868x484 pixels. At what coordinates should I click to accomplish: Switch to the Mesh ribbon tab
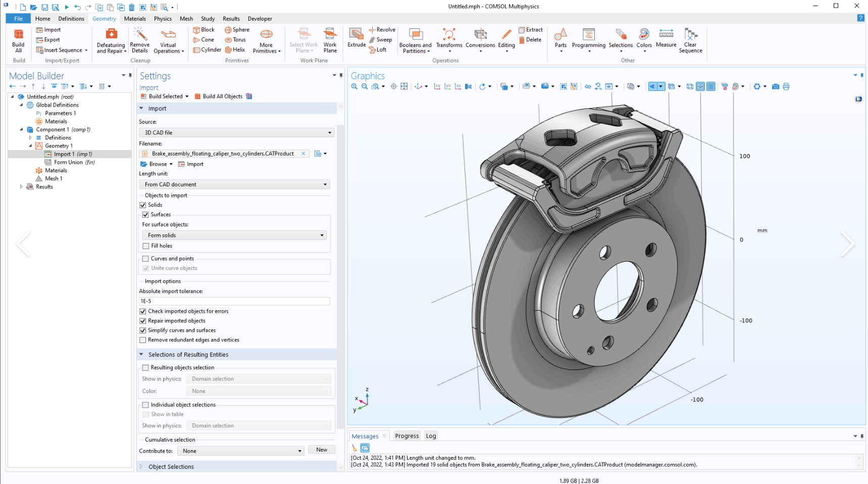(x=186, y=19)
